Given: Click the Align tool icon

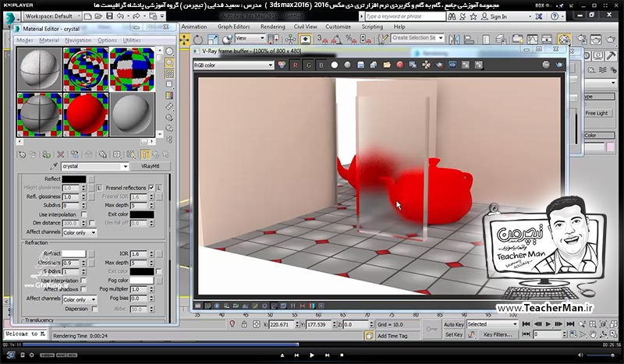Looking at the screenshot, I should click(470, 39).
